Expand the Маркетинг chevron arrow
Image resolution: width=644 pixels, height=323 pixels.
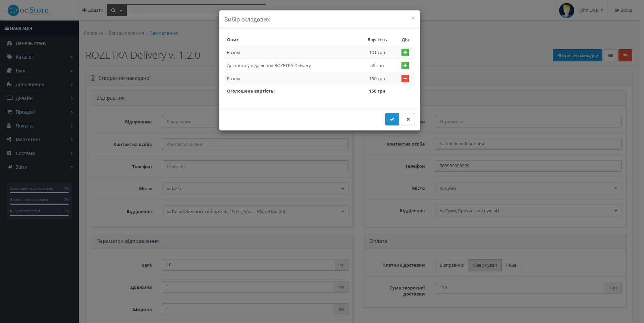click(x=72, y=140)
